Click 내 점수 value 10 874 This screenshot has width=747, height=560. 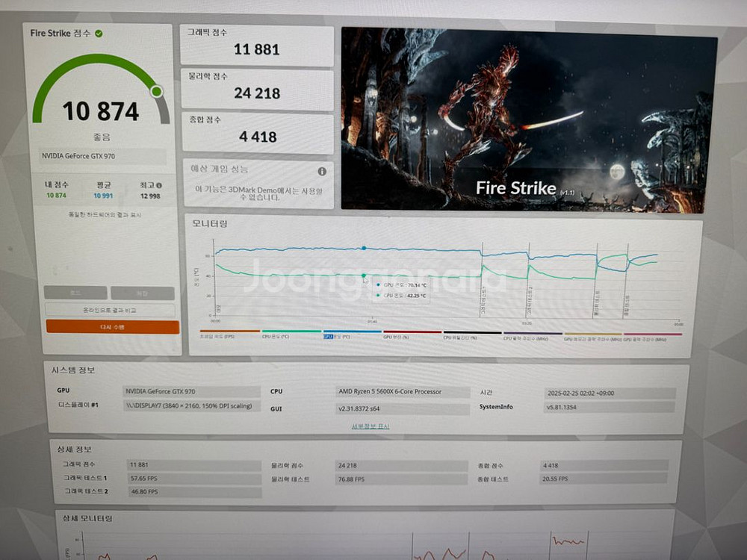point(56,195)
